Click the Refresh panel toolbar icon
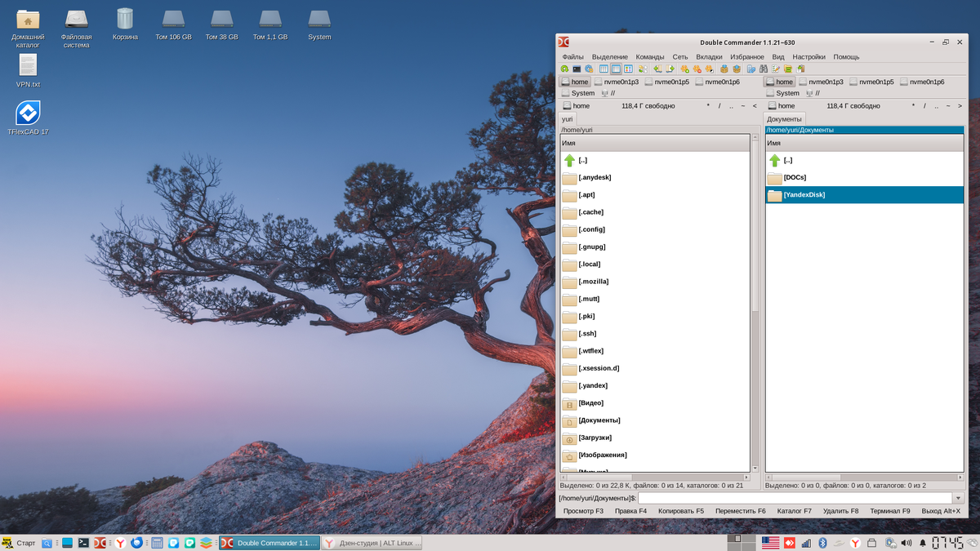The image size is (980, 551). pyautogui.click(x=564, y=69)
